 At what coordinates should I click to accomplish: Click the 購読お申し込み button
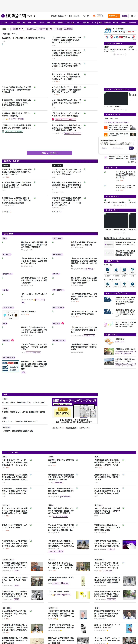pos(114,16)
